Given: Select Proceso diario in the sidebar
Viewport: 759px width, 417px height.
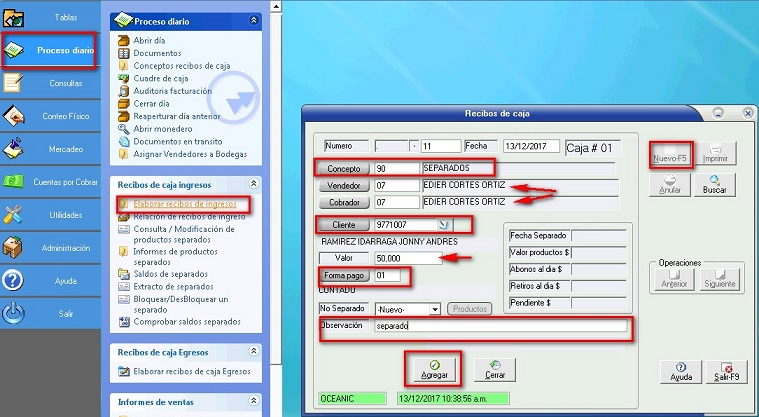Looking at the screenshot, I should pyautogui.click(x=50, y=49).
